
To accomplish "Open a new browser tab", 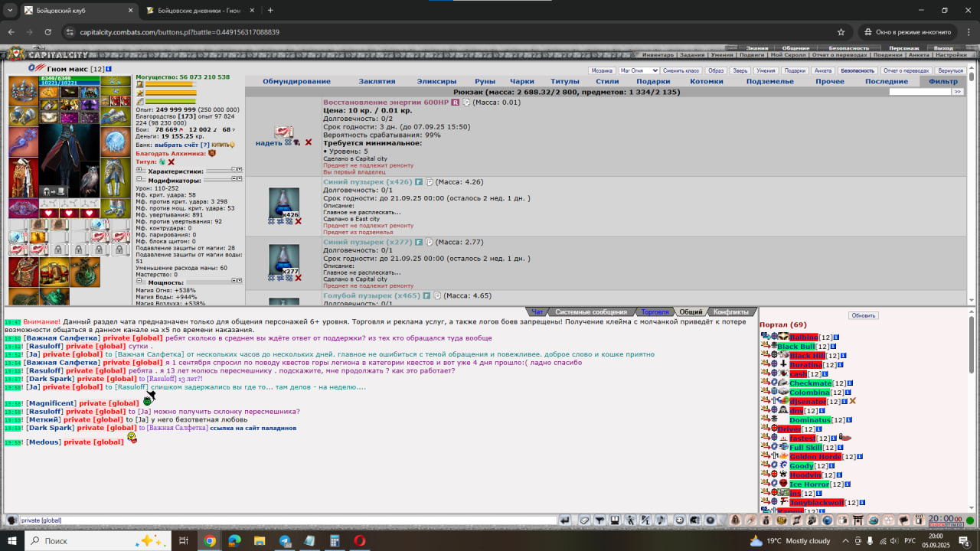I will coord(270,10).
